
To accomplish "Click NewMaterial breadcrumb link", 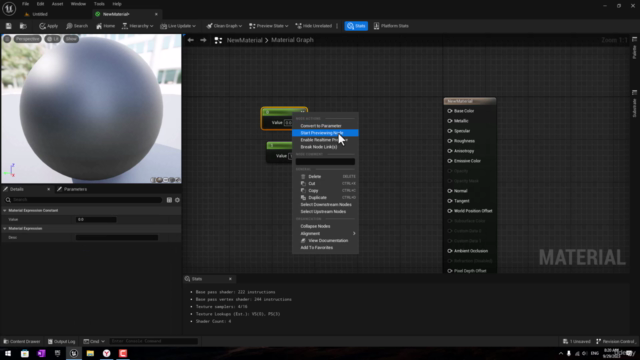I will coord(244,40).
